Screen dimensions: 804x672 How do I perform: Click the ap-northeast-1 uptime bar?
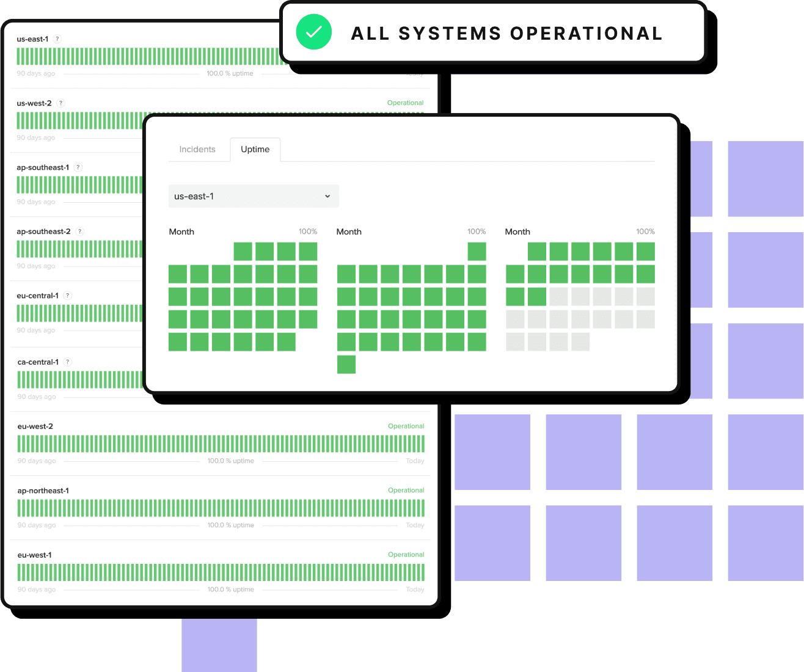221,508
